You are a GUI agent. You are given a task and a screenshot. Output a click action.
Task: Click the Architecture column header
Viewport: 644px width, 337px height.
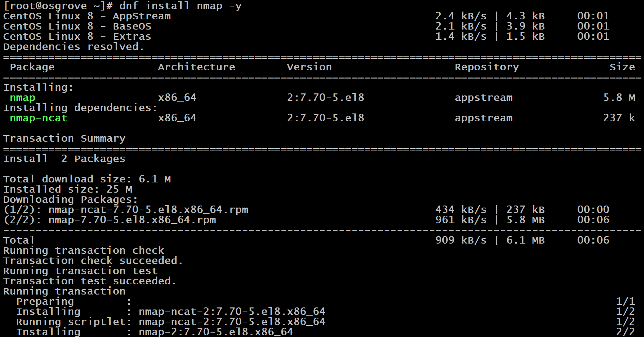[x=197, y=67]
